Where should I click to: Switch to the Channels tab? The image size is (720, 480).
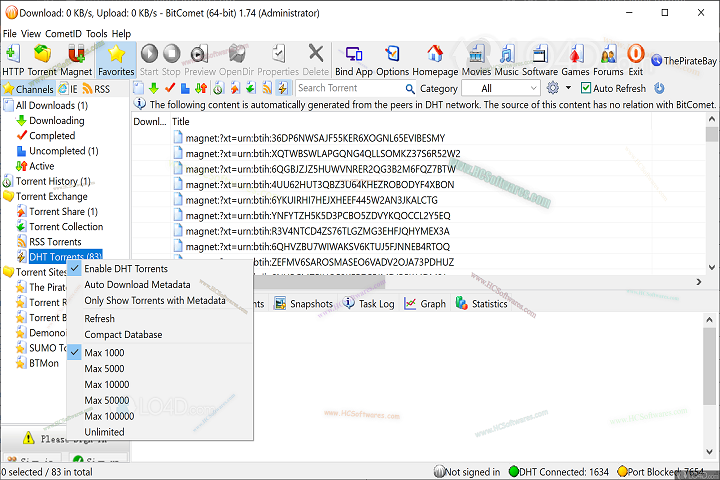pos(28,89)
